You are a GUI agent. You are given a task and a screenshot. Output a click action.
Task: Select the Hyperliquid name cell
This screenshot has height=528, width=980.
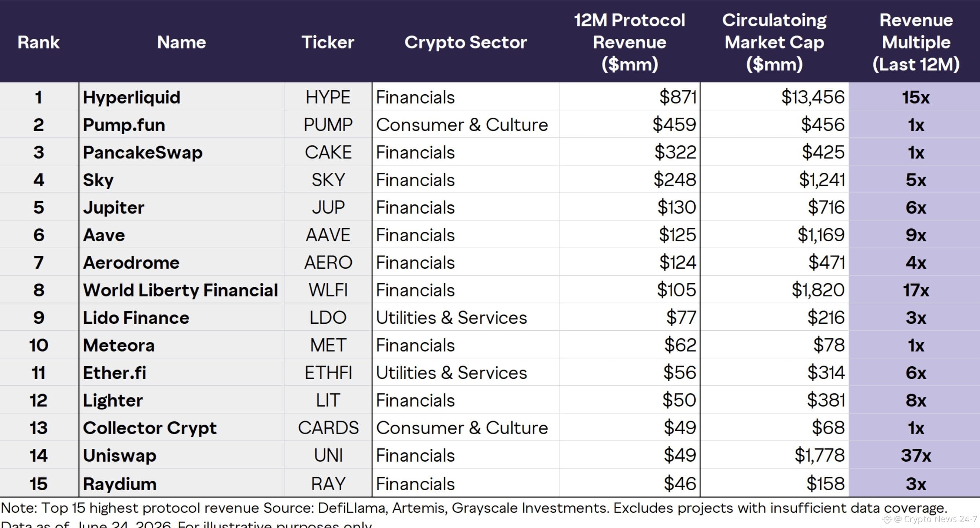(181, 97)
